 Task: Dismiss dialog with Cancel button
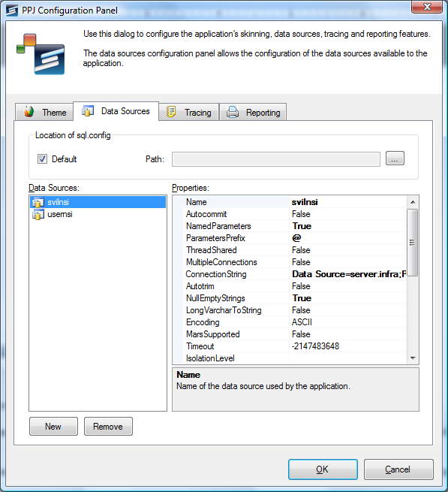tap(398, 469)
